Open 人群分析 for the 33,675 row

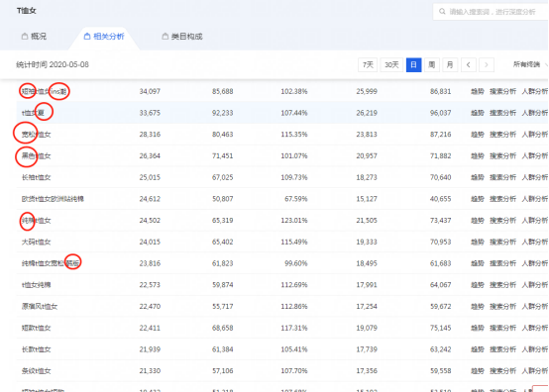535,113
